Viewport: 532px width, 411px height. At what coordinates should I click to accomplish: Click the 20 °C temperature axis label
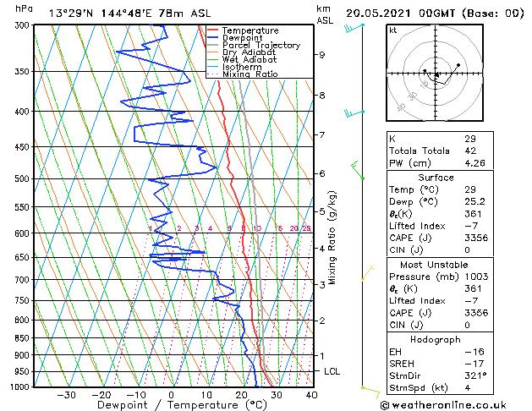(241, 395)
